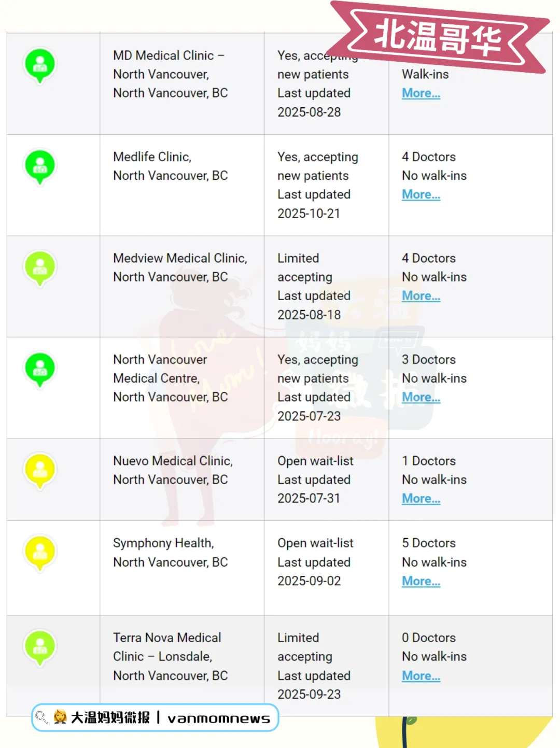Open More link for MD Medical Clinic
This screenshot has height=748, width=560.
click(421, 93)
